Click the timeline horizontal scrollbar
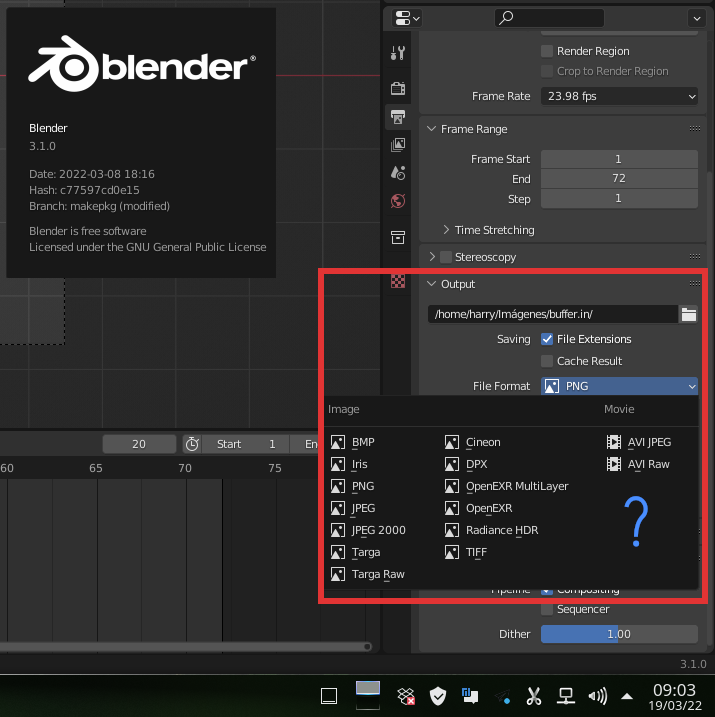 [x=185, y=647]
